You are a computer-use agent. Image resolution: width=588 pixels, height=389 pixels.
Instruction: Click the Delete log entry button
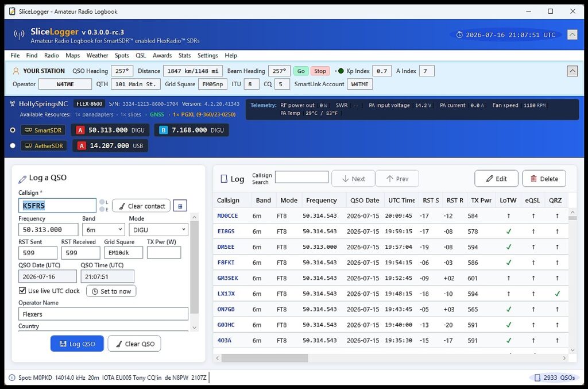pyautogui.click(x=544, y=179)
